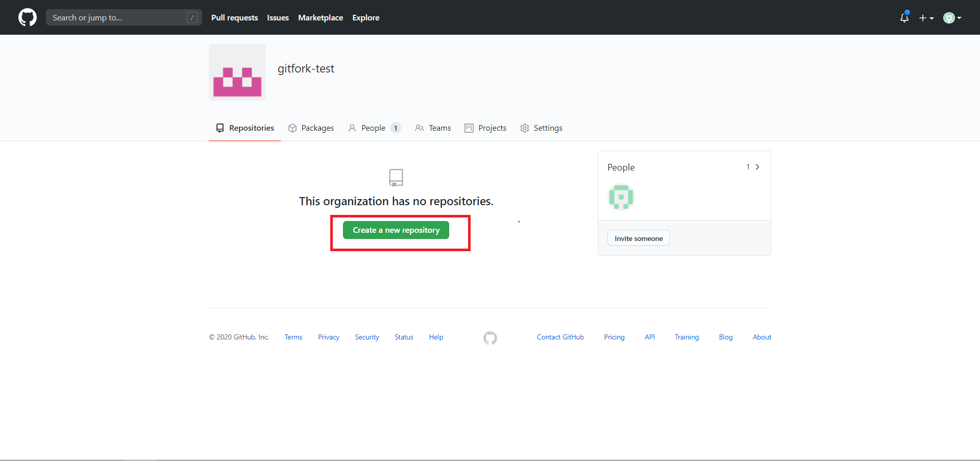Click the footer GitHub mark icon
The width and height of the screenshot is (980, 462).
pos(490,338)
